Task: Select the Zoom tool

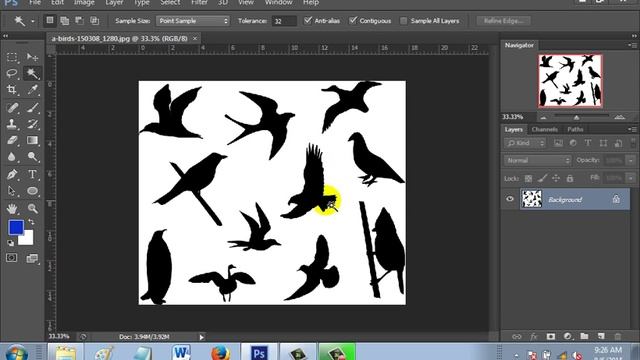Action: click(32, 209)
